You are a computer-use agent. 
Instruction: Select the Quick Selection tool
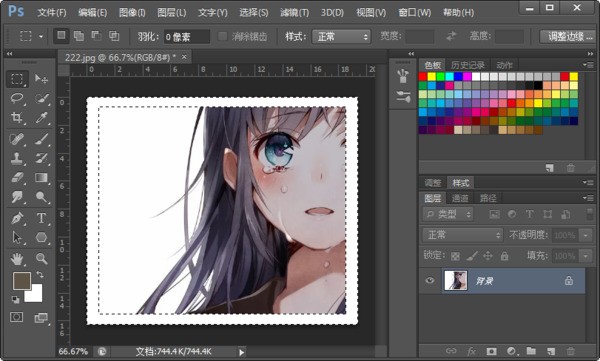(41, 99)
